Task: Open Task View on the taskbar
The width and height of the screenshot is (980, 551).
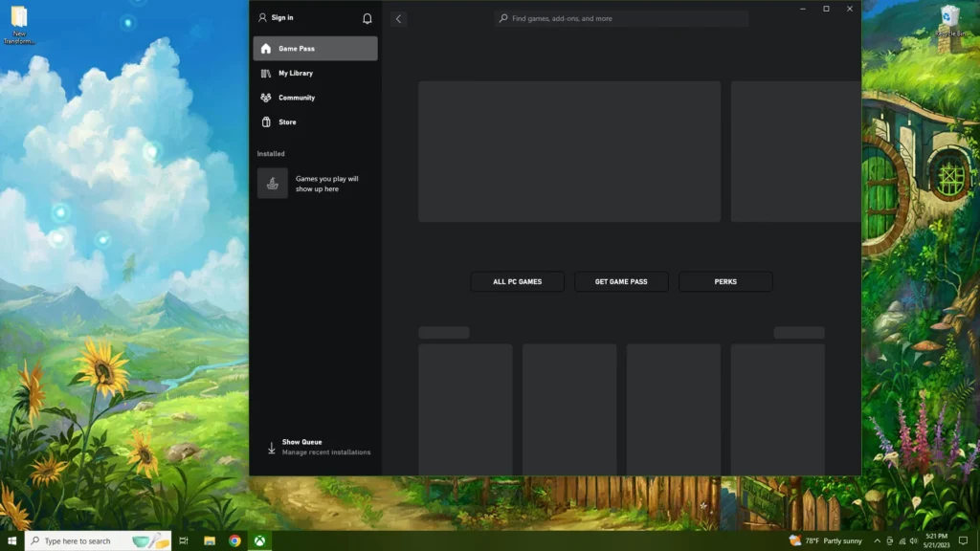Action: click(184, 541)
